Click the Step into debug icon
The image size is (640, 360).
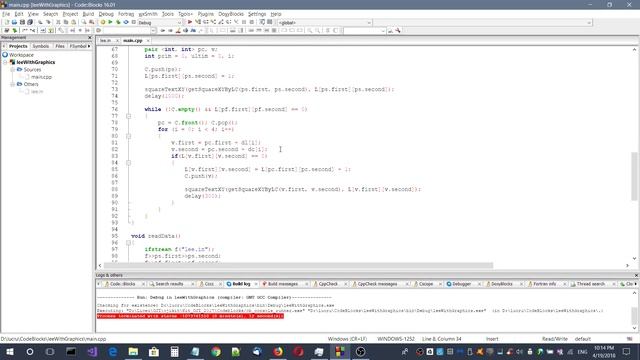[213, 22]
